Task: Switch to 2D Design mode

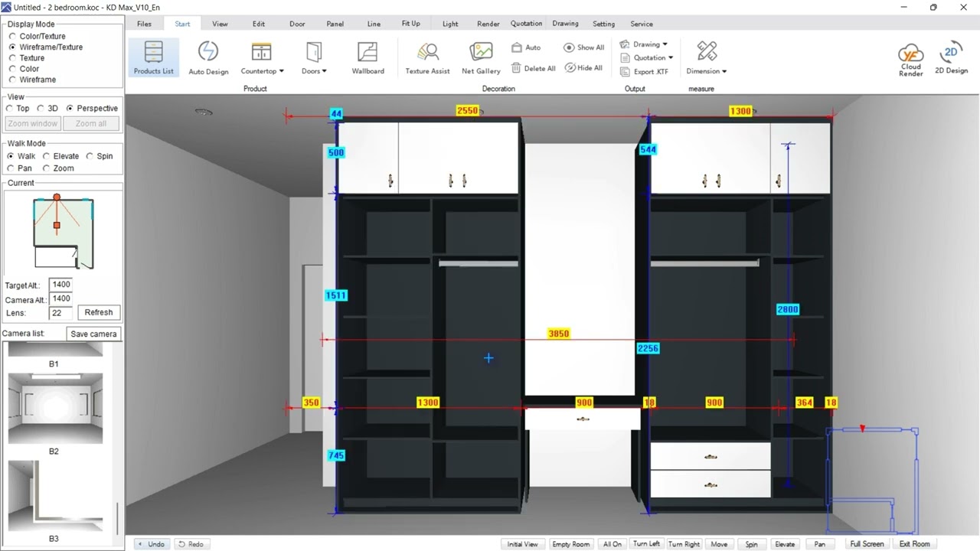Action: tap(951, 57)
